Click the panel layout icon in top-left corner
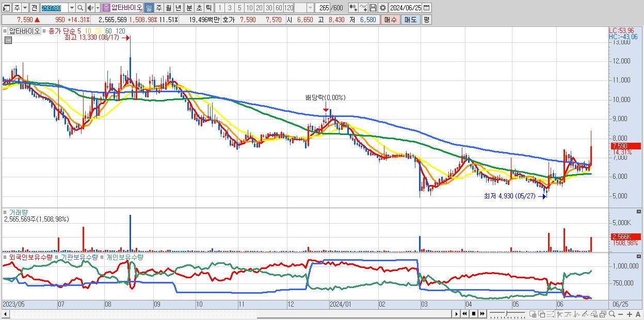This screenshot has height=320, width=644. [x=6, y=8]
